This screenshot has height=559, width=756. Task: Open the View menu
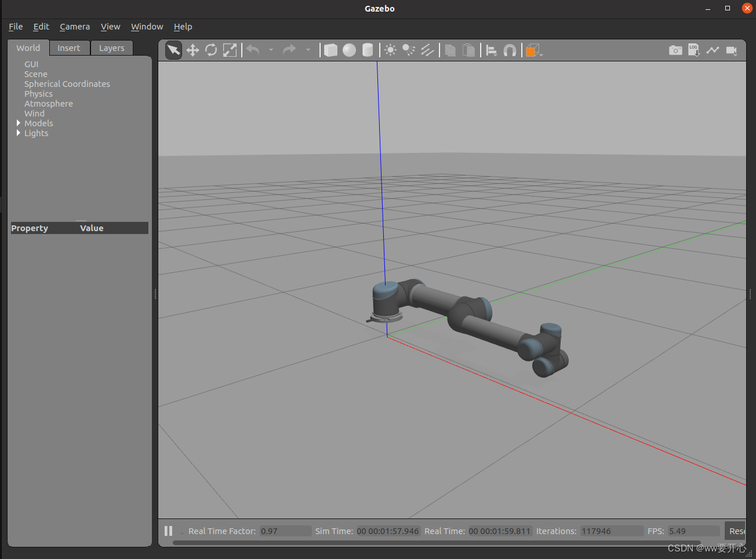click(110, 27)
